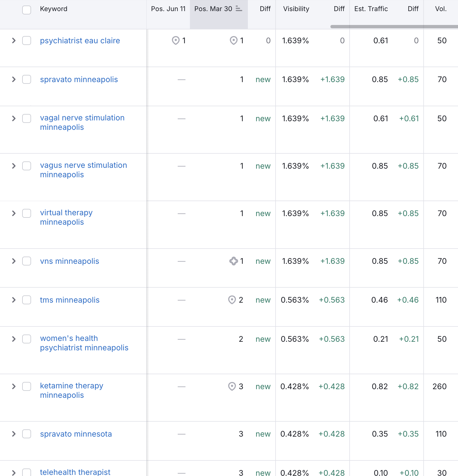The width and height of the screenshot is (458, 476).
Task: Check the box for spravato minneapolis
Action: 27,79
